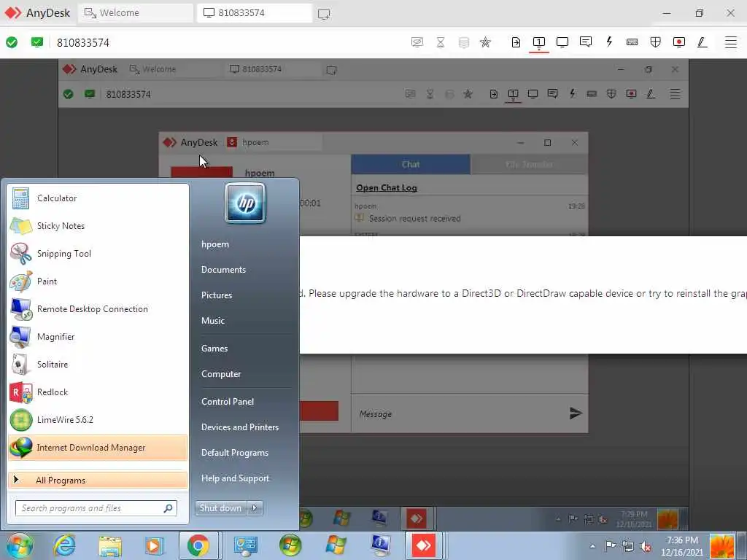Open Games from the Start menu right pane
The width and height of the screenshot is (747, 560).
coord(214,349)
